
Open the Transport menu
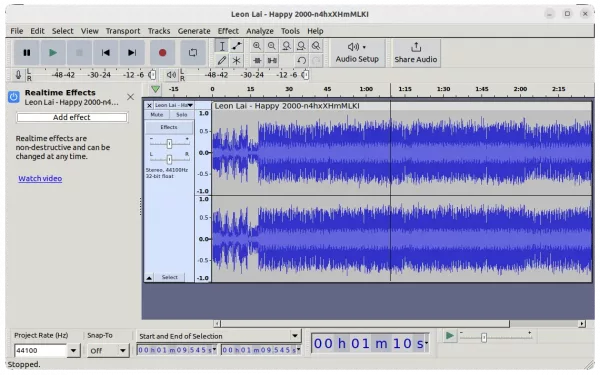click(x=123, y=31)
